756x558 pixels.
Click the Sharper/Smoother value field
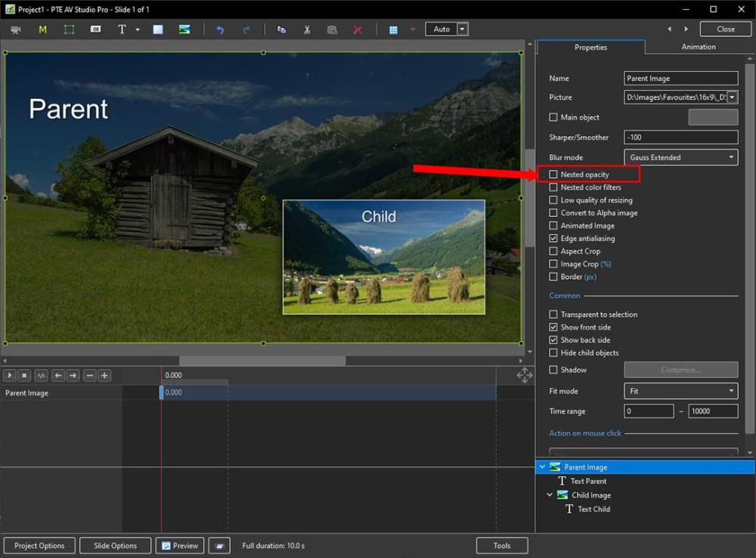(680, 138)
